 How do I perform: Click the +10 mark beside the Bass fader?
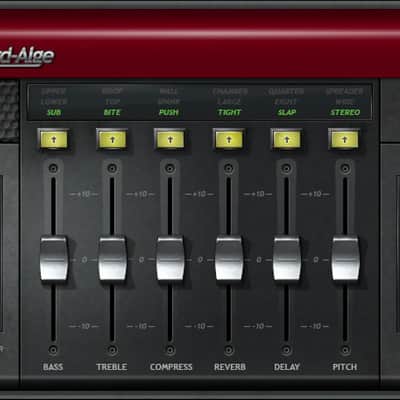tap(84, 194)
